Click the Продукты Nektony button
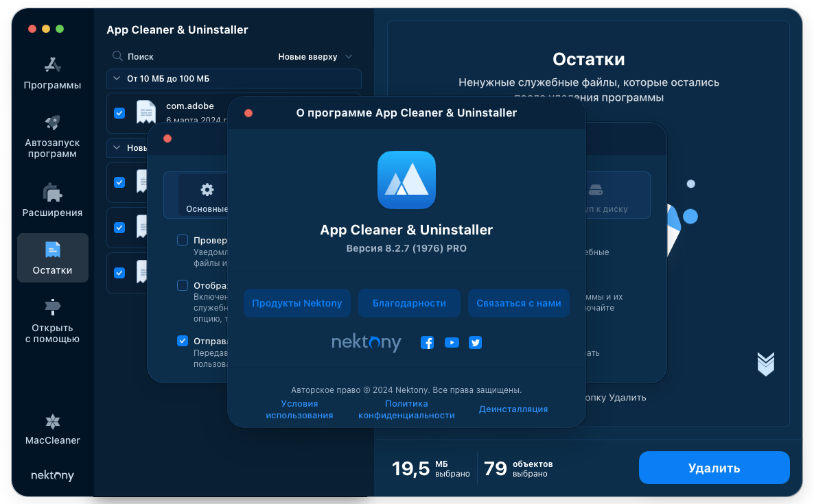The width and height of the screenshot is (814, 504). coord(296,303)
